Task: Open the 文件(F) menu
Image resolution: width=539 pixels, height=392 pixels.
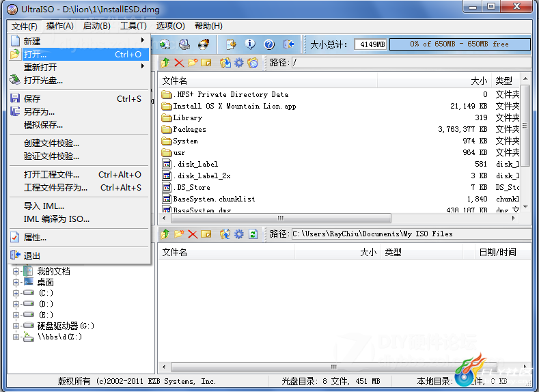Action: click(24, 26)
